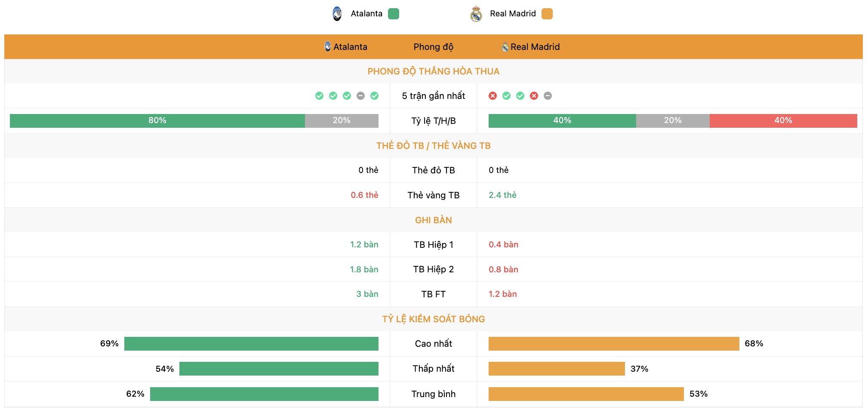Image resolution: width=868 pixels, height=413 pixels.
Task: Click the Phong độ header title
Action: (433, 47)
